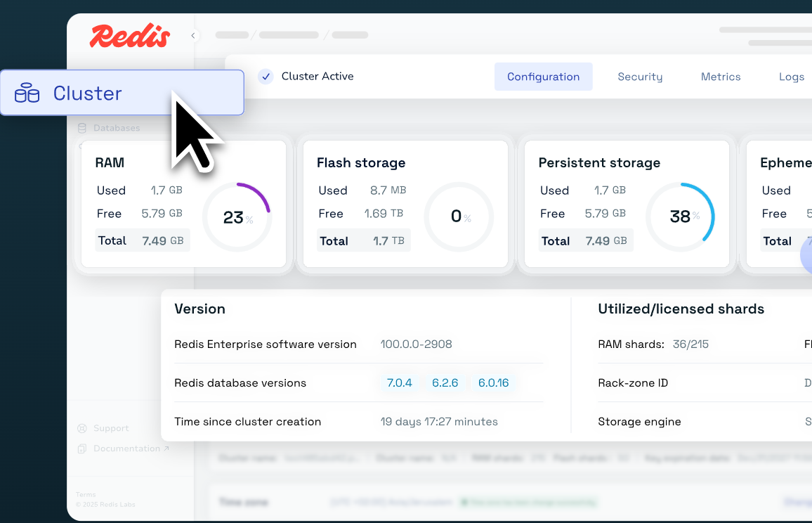The width and height of the screenshot is (812, 523).
Task: Switch to the Logs tab
Action: click(792, 77)
